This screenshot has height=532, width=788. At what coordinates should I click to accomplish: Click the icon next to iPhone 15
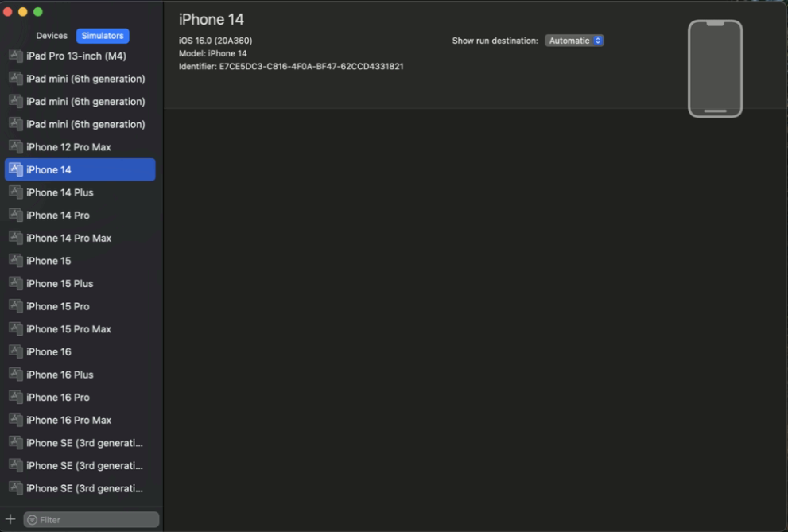(16, 261)
